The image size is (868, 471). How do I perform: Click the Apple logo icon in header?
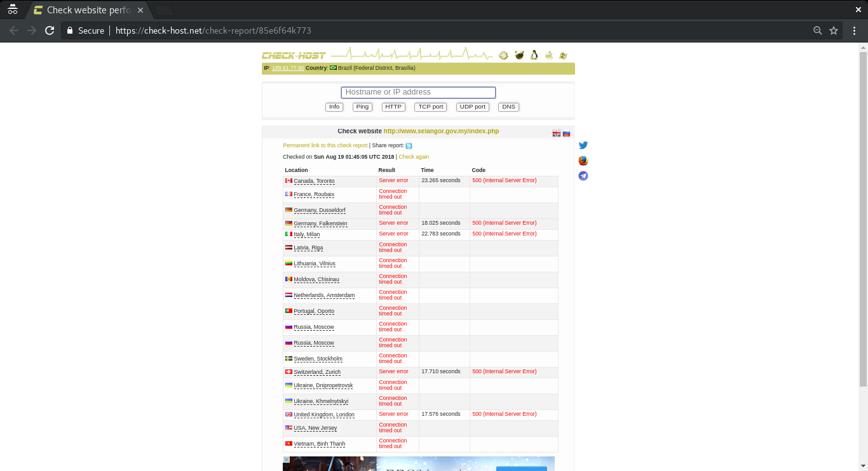click(x=549, y=55)
